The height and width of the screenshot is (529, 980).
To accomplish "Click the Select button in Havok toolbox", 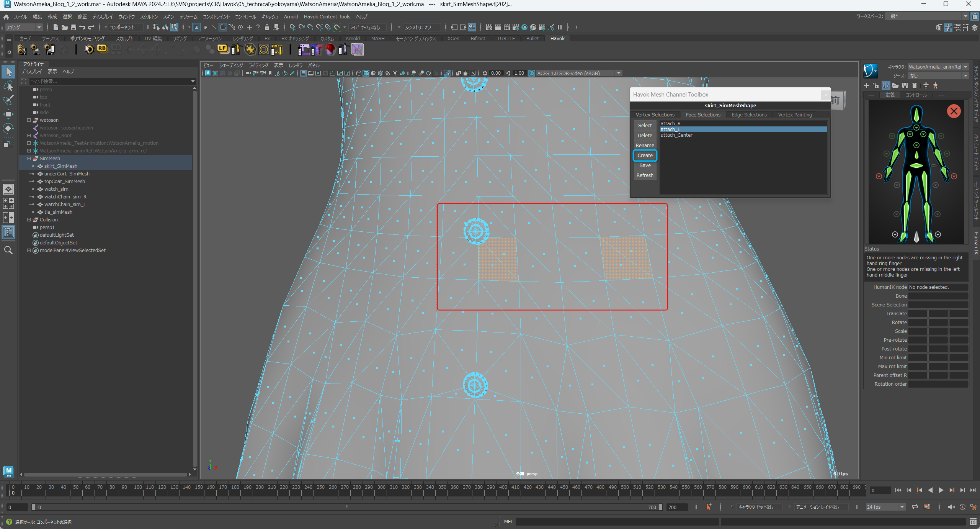I will (x=645, y=125).
